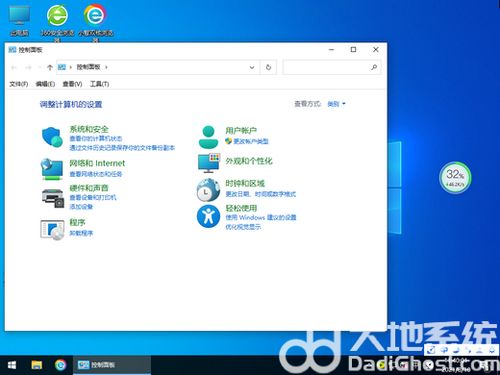Expand chevron after 控制面板 in address path

click(x=106, y=67)
